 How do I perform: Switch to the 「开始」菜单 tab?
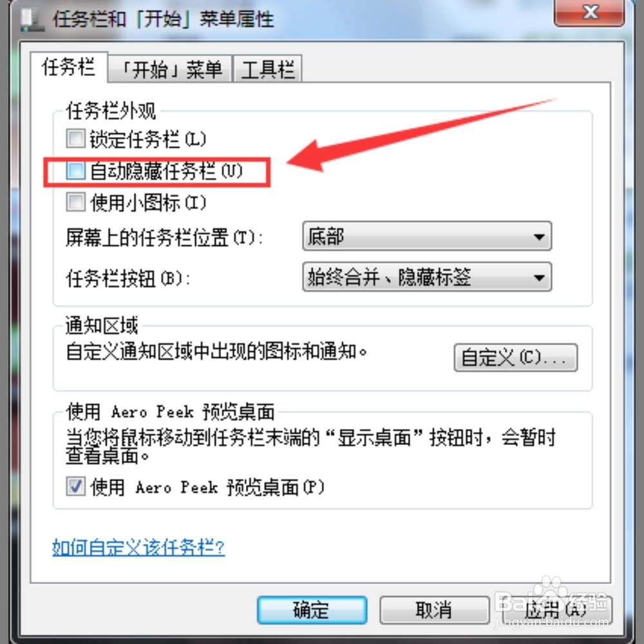coord(170,69)
